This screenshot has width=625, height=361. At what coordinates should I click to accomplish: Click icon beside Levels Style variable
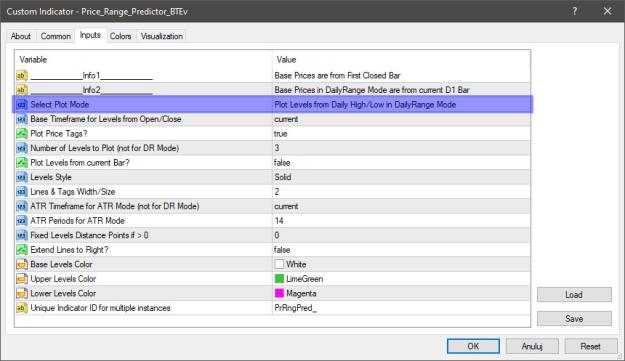[x=22, y=177]
